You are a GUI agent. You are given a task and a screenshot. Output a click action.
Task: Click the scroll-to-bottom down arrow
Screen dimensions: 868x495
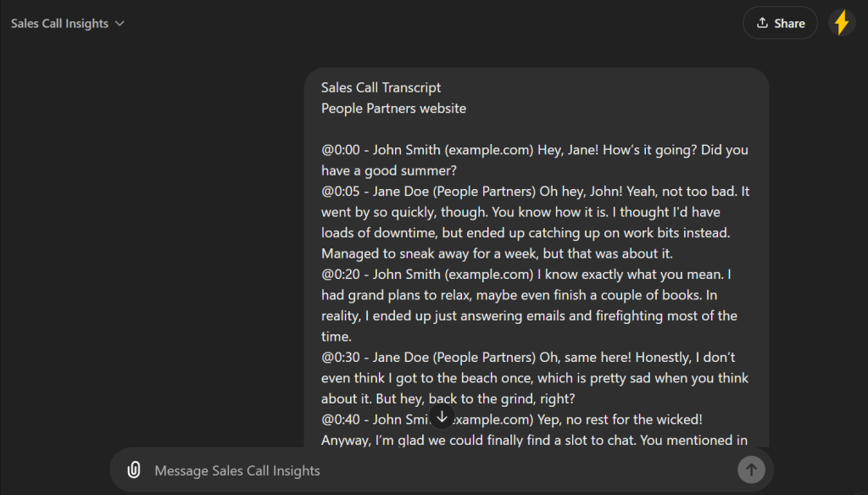click(442, 416)
